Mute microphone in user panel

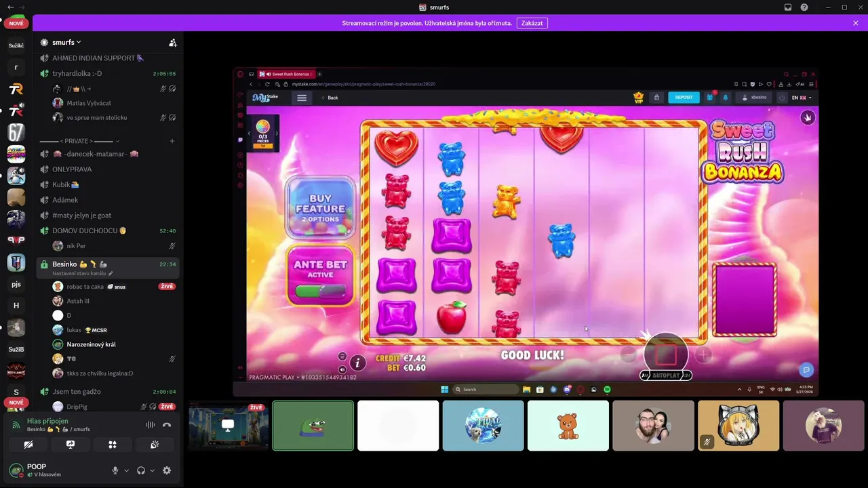pos(115,470)
